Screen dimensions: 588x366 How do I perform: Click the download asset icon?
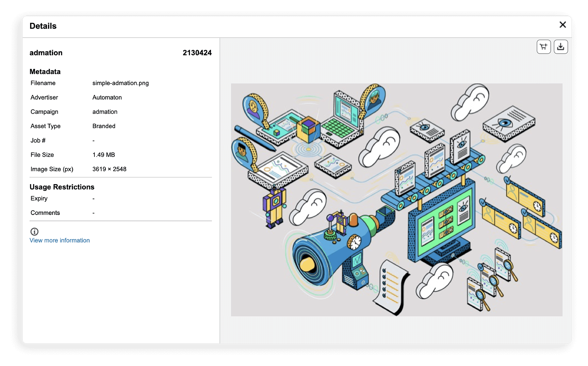(561, 46)
